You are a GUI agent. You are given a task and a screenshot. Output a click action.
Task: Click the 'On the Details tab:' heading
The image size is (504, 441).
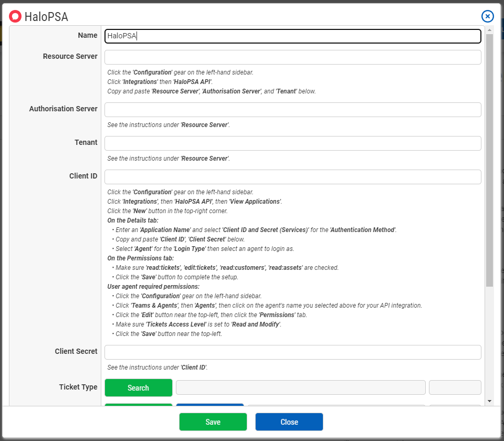pos(133,220)
